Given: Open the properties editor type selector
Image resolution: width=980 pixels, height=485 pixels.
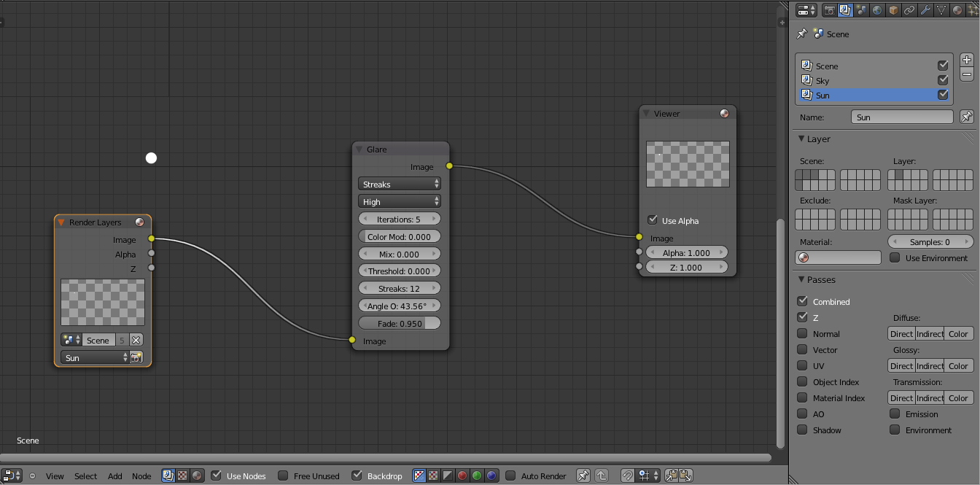Looking at the screenshot, I should pos(806,10).
